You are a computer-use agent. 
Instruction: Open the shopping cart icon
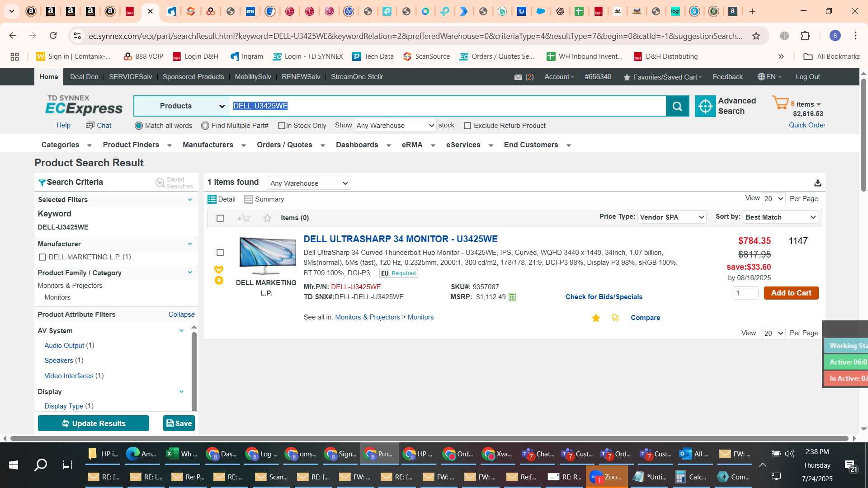point(780,103)
